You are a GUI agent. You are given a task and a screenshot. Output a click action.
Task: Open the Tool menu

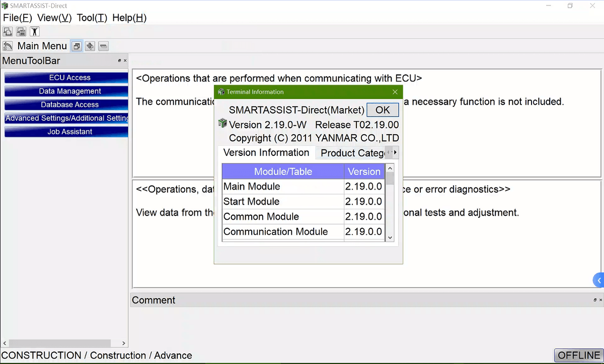click(x=92, y=18)
